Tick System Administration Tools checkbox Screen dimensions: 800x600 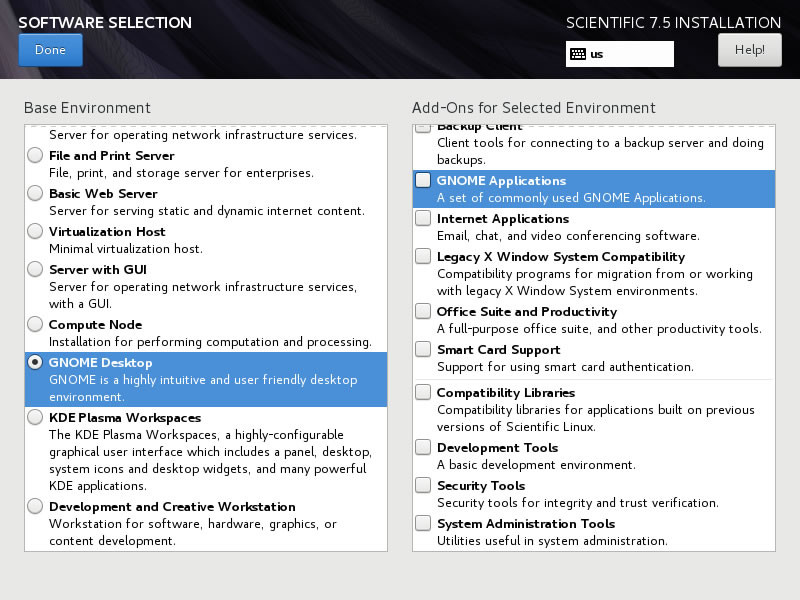pos(423,523)
